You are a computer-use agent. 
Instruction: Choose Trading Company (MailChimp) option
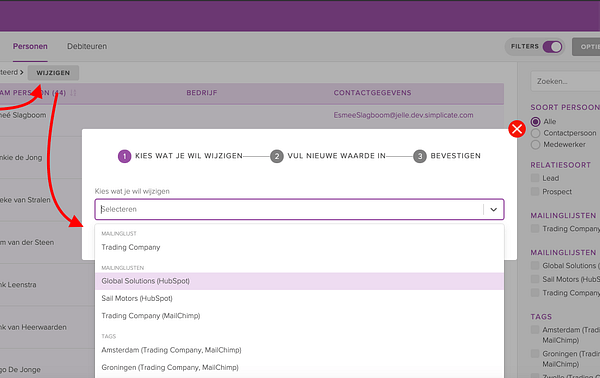(x=299, y=316)
